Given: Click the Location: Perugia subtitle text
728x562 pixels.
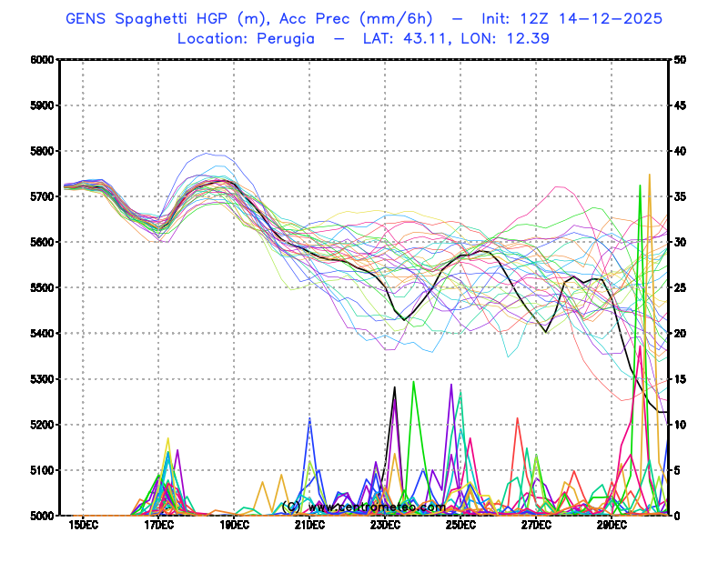Looking at the screenshot, I should point(246,38).
